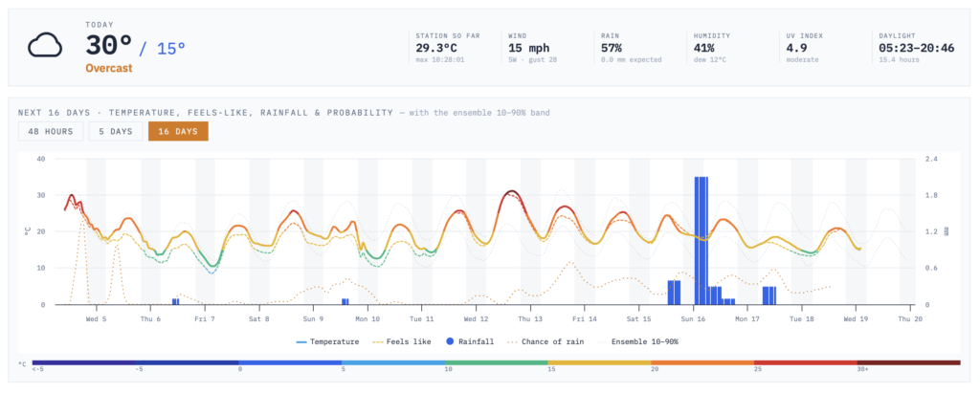Click the Thu 13 axis label
980x393 pixels.
coord(530,318)
